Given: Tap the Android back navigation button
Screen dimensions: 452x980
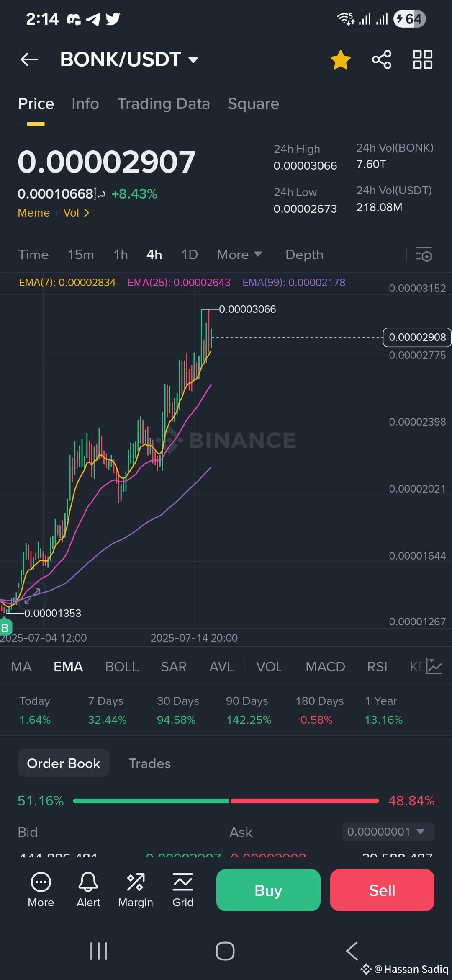Looking at the screenshot, I should point(352,951).
